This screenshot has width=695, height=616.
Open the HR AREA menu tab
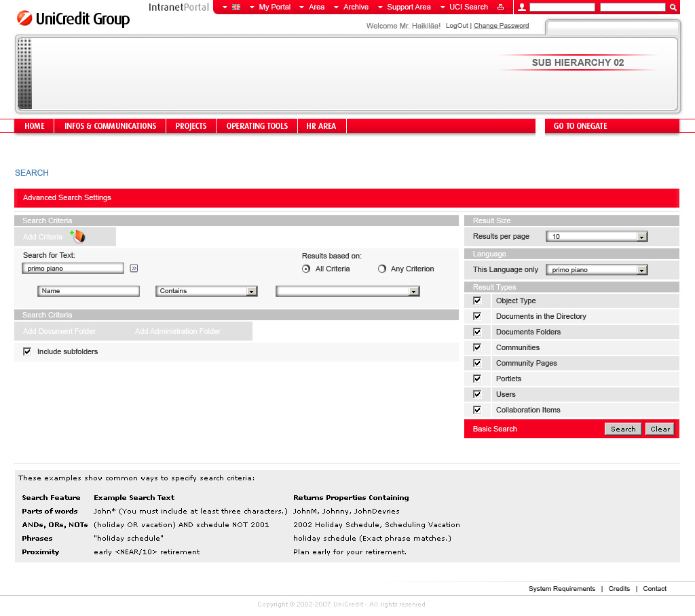click(x=321, y=126)
